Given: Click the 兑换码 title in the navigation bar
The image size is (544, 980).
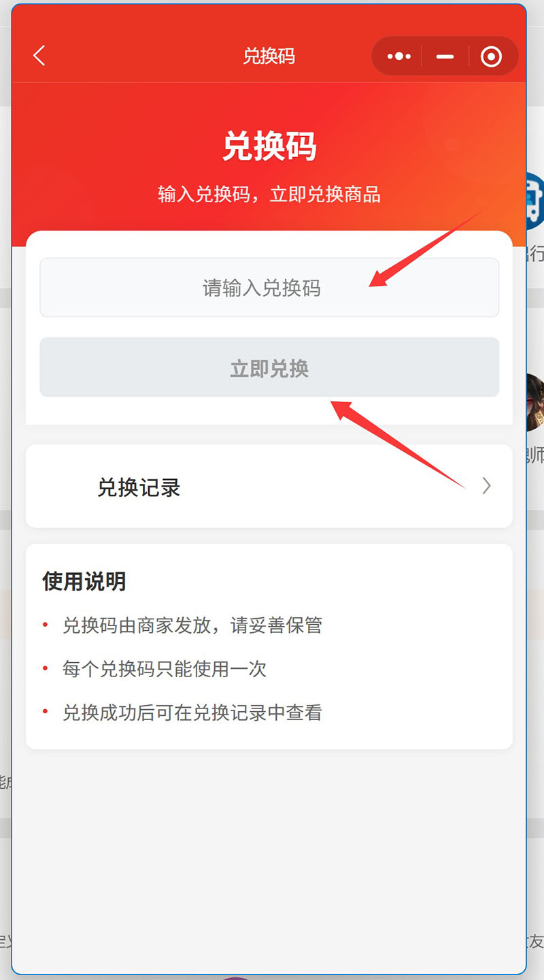Looking at the screenshot, I should click(269, 56).
